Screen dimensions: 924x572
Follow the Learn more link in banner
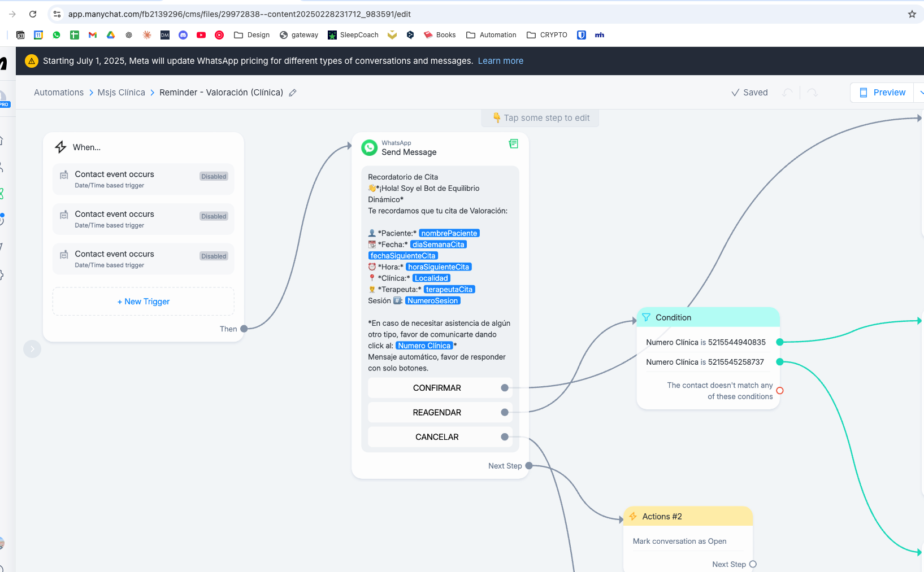click(501, 61)
